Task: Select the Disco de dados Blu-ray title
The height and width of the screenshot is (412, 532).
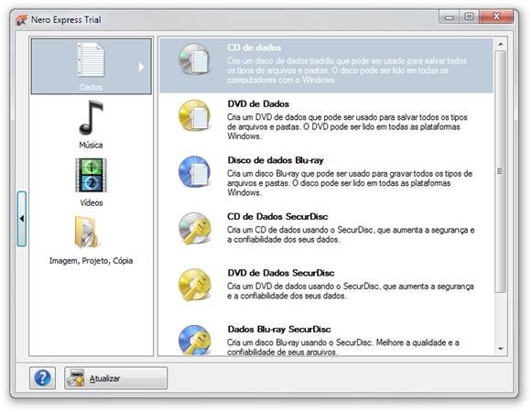Action: 276,160
